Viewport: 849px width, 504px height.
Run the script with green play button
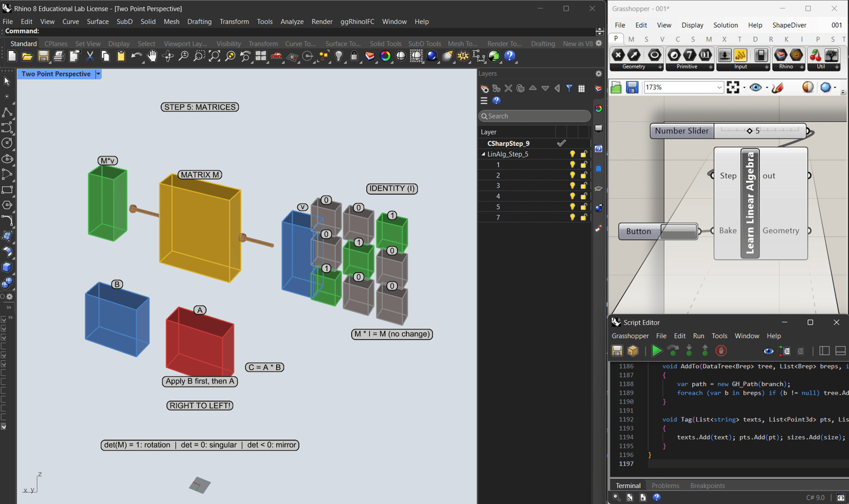click(x=657, y=351)
